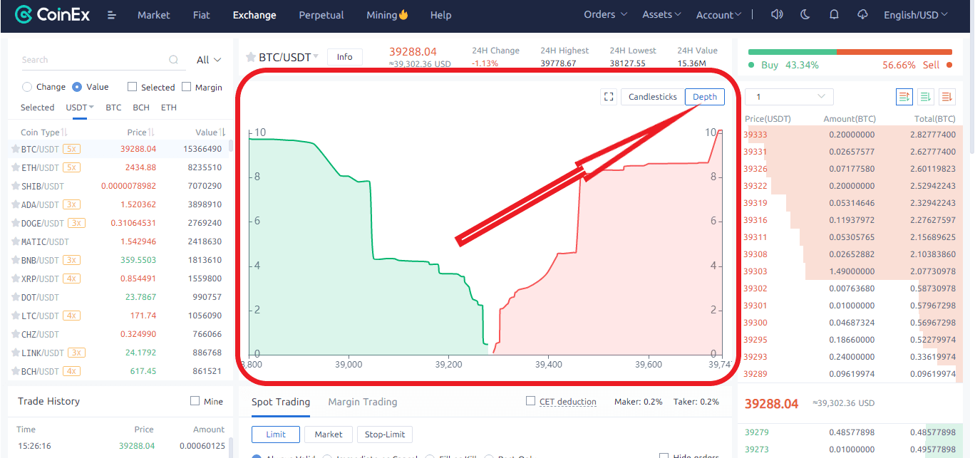Click the search magnifier icon
This screenshot has width=980, height=458.
173,60
